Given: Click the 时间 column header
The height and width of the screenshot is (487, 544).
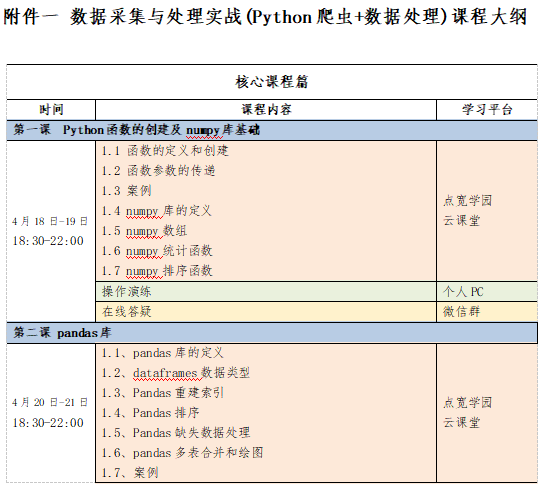Looking at the screenshot, I should pos(51,110).
